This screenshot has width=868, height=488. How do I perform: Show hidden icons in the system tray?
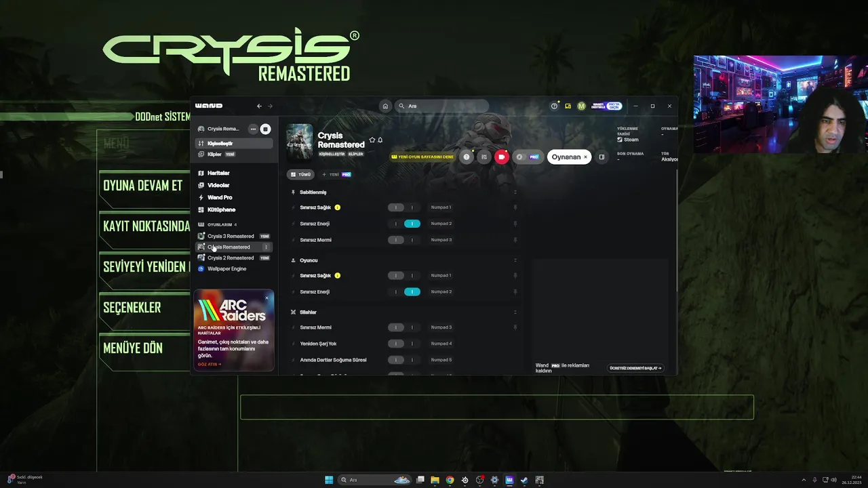click(x=804, y=480)
